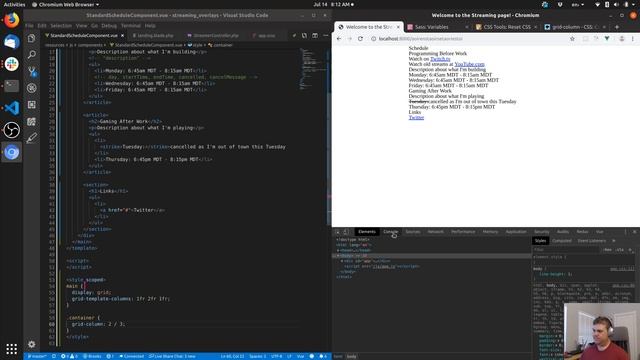
Task: Open Slack from the dock
Action: pyautogui.click(x=11, y=64)
